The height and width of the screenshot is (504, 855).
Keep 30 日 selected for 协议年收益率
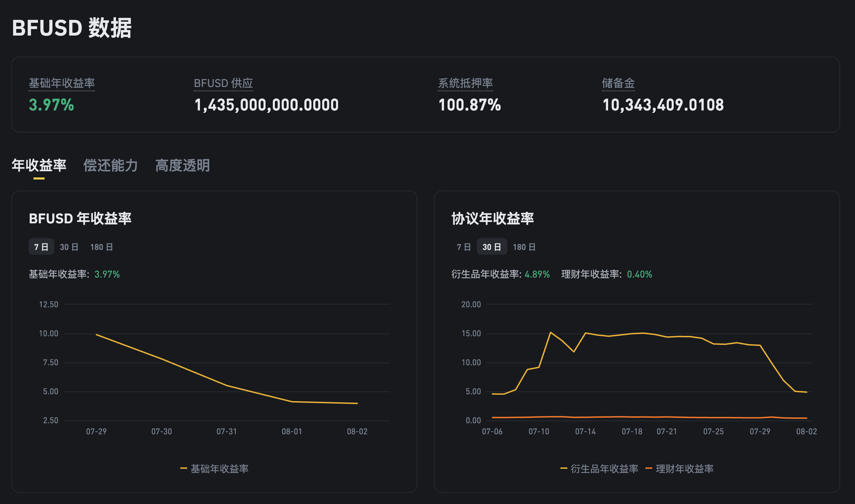(x=491, y=246)
